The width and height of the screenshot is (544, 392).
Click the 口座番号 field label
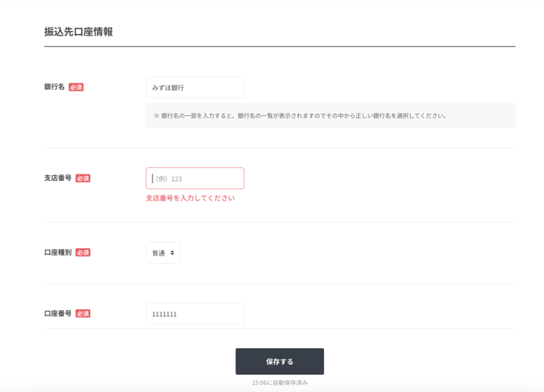(58, 313)
